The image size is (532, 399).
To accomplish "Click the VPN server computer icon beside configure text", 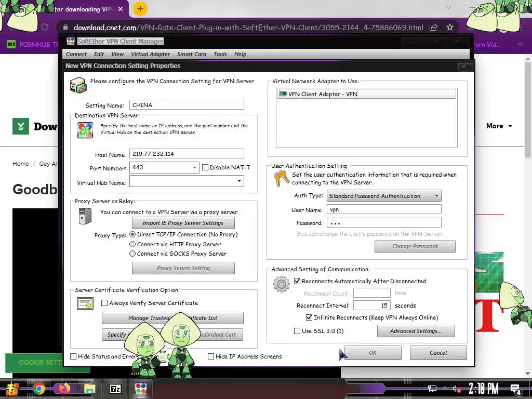I will click(x=78, y=85).
